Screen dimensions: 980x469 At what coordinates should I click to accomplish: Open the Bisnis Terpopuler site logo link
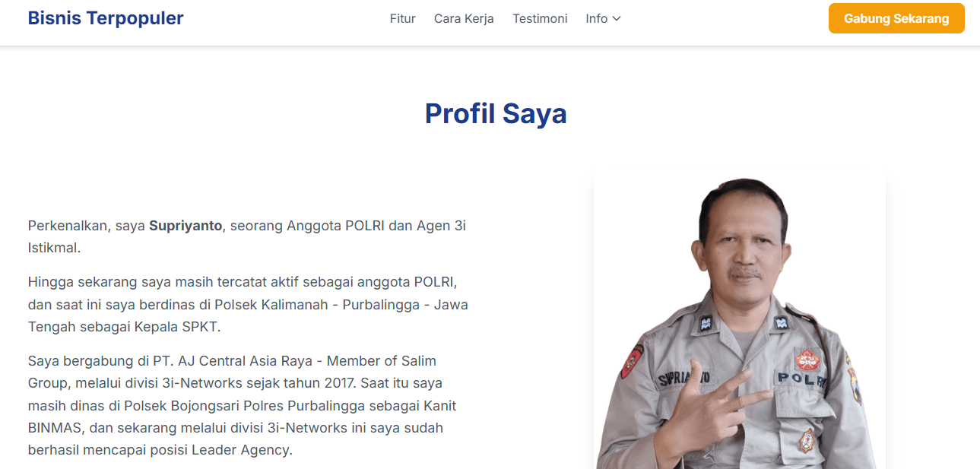coord(106,18)
